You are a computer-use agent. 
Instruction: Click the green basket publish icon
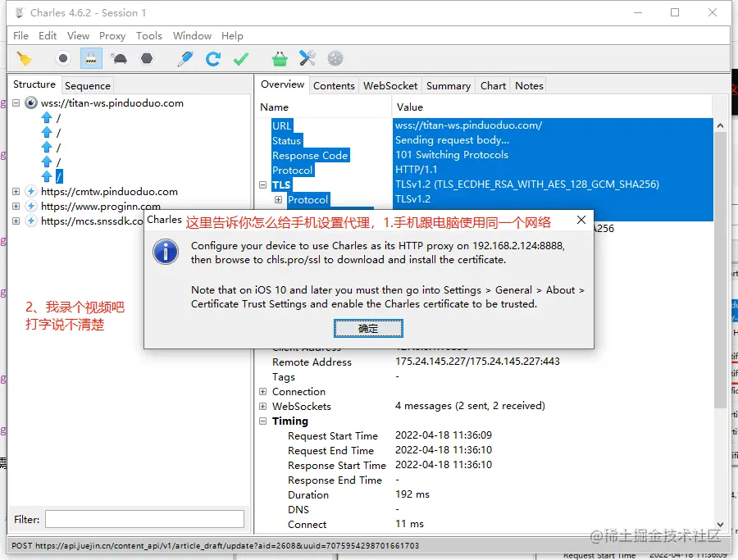280,59
